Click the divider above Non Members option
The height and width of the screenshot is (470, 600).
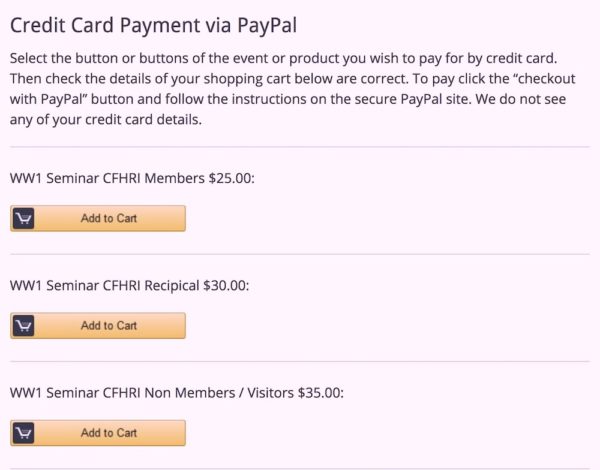click(x=300, y=361)
